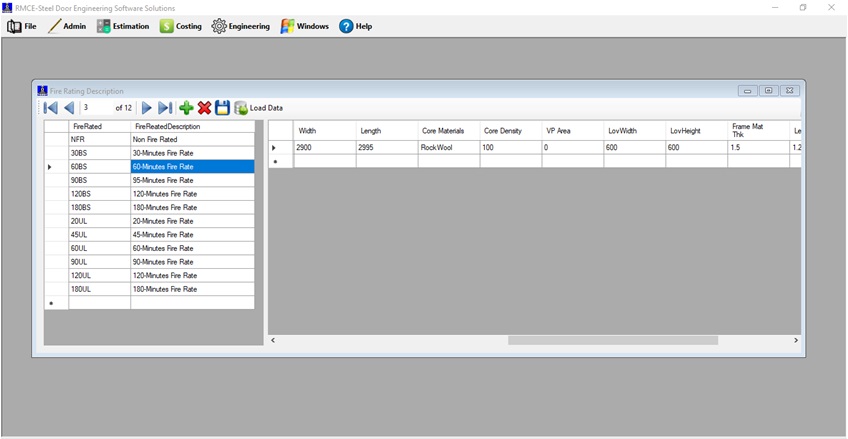
Task: Add new record with green plus
Action: click(x=186, y=108)
